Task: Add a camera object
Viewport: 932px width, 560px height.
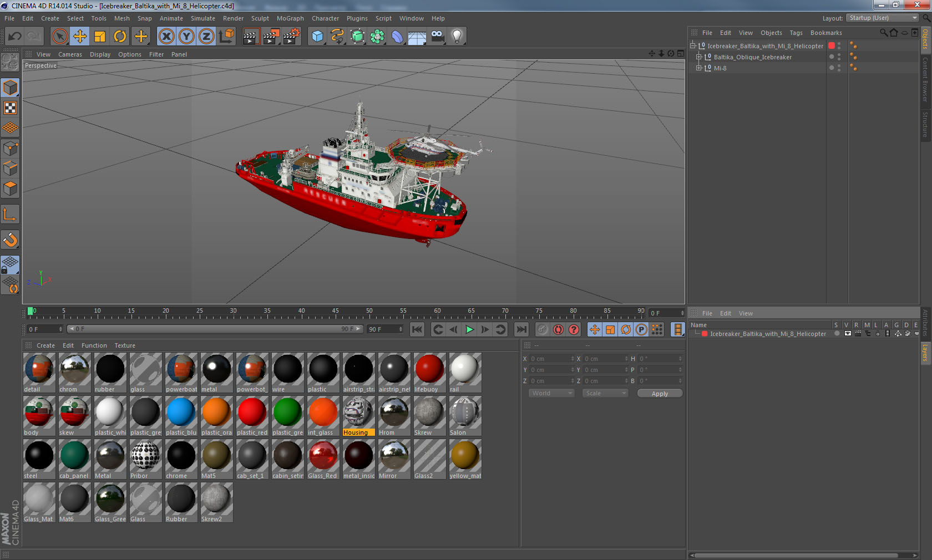Action: (x=437, y=37)
